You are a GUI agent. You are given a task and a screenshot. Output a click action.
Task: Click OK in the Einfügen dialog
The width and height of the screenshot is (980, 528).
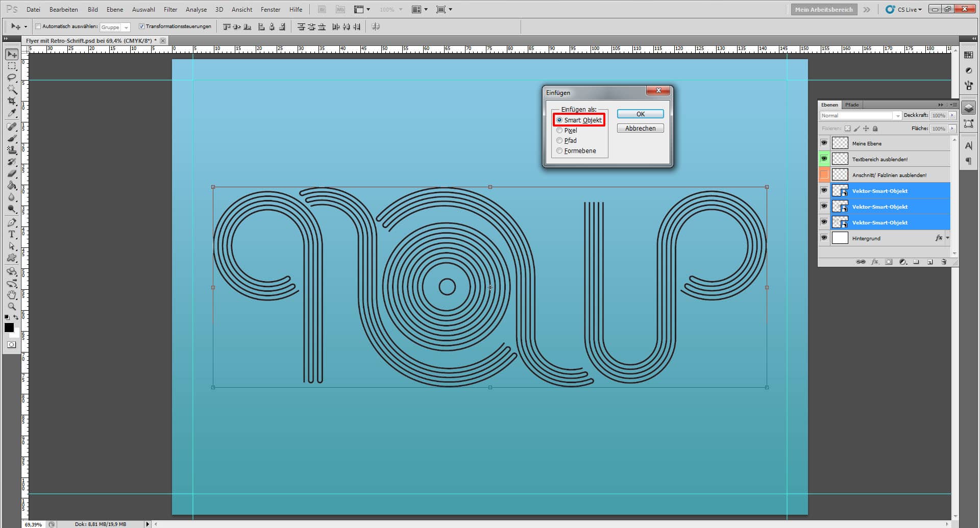640,114
